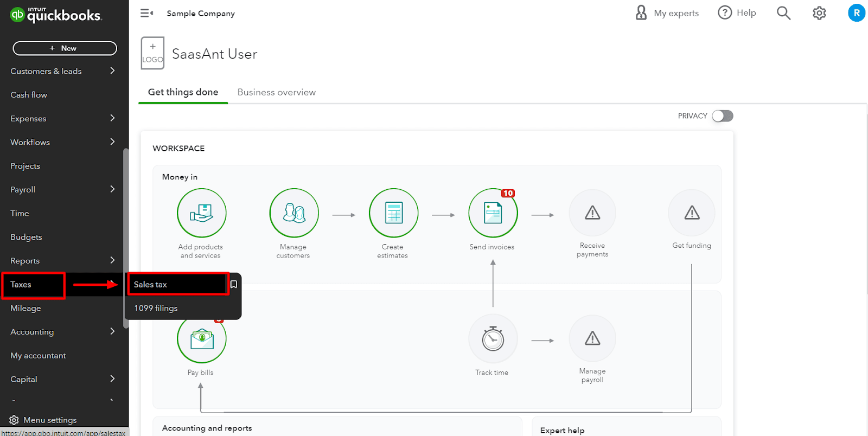The width and height of the screenshot is (868, 436).
Task: Open the Add products and services icon
Action: pyautogui.click(x=202, y=213)
